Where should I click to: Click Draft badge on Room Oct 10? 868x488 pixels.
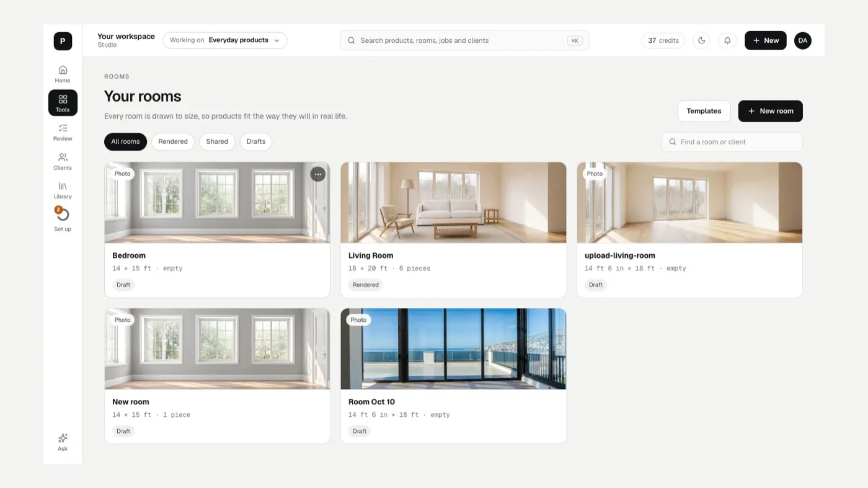coord(360,431)
